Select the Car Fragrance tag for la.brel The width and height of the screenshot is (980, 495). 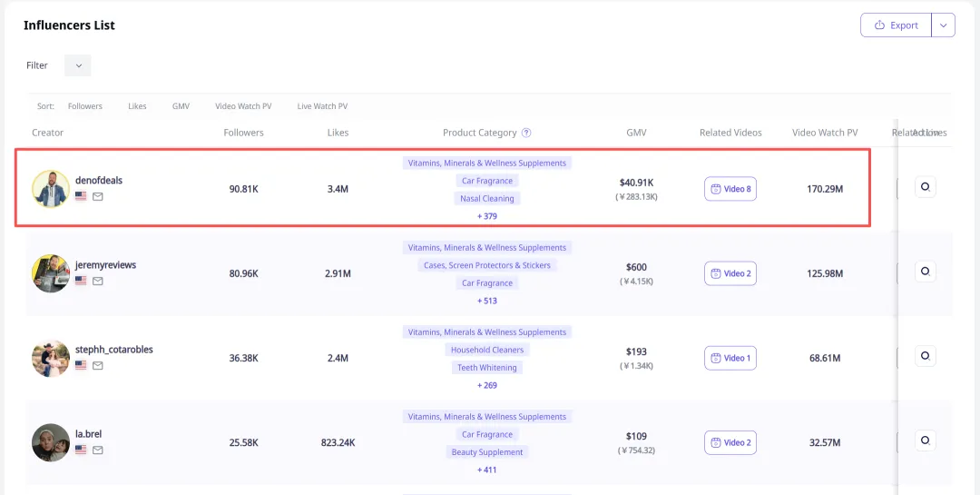pyautogui.click(x=487, y=434)
